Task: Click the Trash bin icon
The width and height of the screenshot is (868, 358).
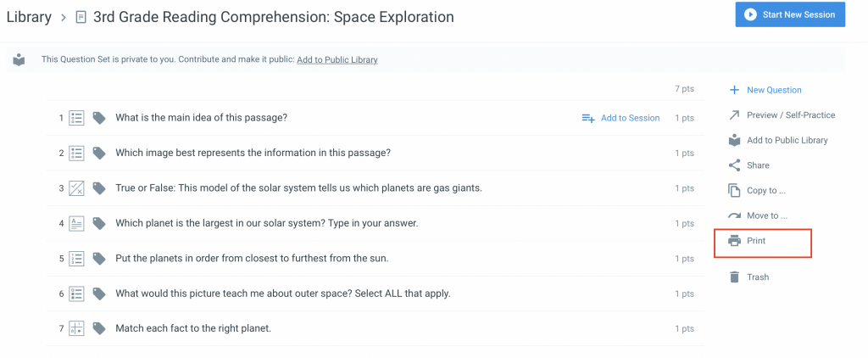Action: pyautogui.click(x=734, y=277)
